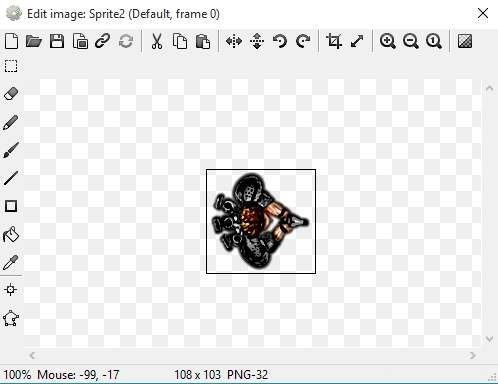
Task: Reset zoom to 100% magnifier icon
Action: pos(434,41)
